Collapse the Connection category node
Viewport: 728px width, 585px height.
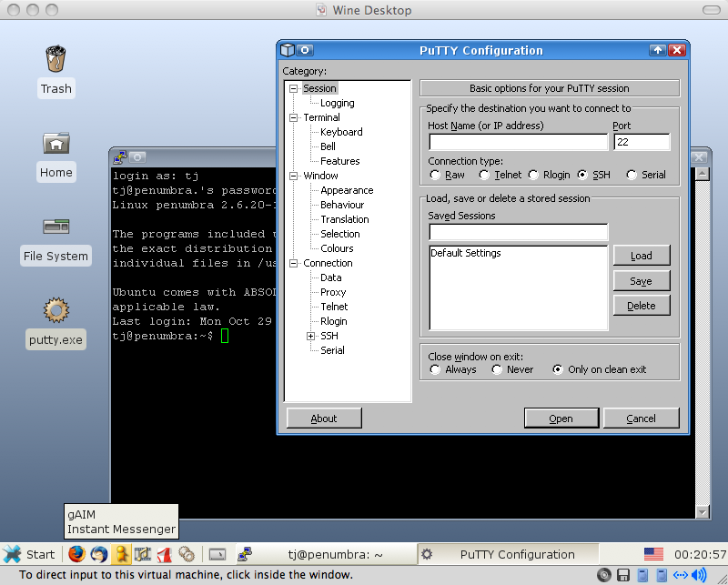click(x=294, y=263)
